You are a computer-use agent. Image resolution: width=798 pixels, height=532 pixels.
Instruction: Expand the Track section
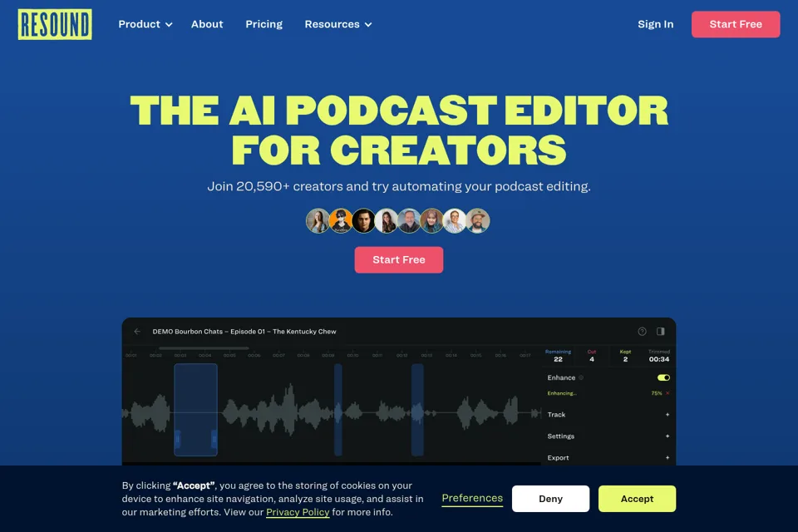(608, 415)
